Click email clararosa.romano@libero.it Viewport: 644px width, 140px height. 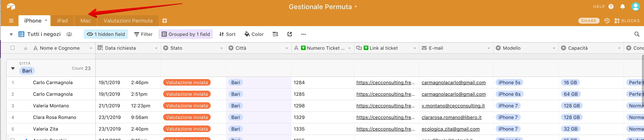pyautogui.click(x=451, y=117)
